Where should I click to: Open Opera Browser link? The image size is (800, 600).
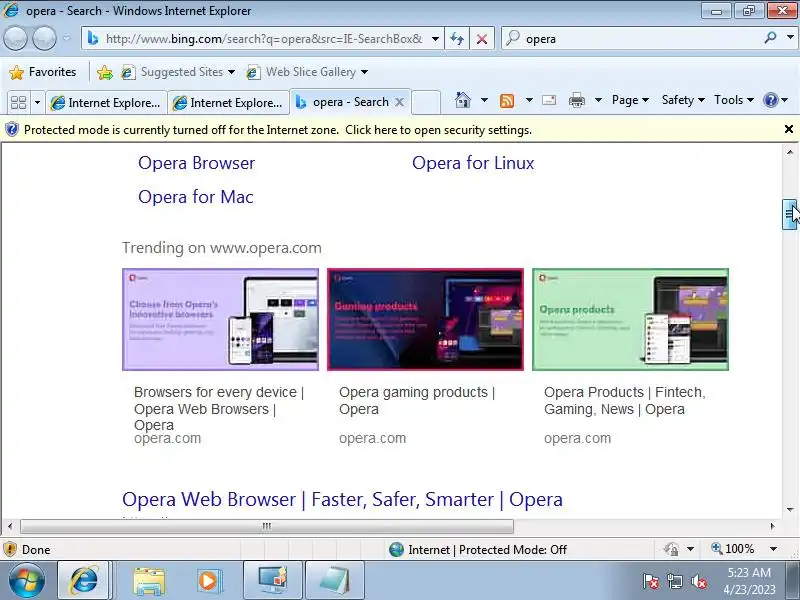(196, 163)
